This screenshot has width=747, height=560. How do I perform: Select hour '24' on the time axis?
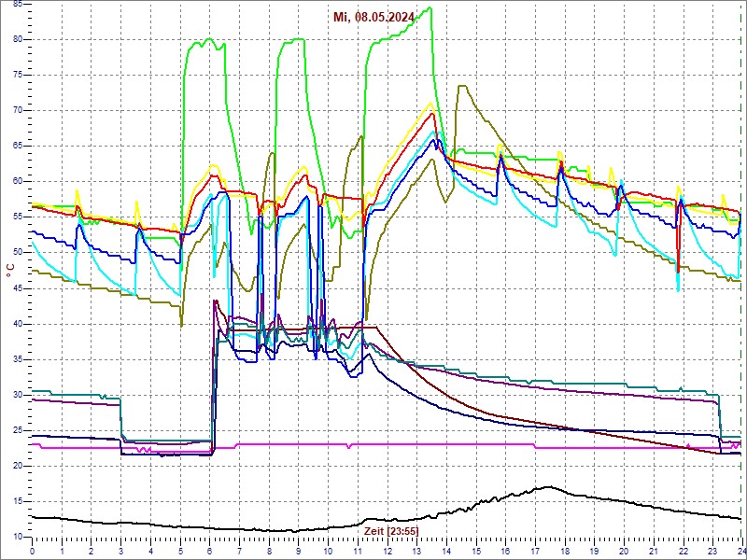pyautogui.click(x=741, y=551)
